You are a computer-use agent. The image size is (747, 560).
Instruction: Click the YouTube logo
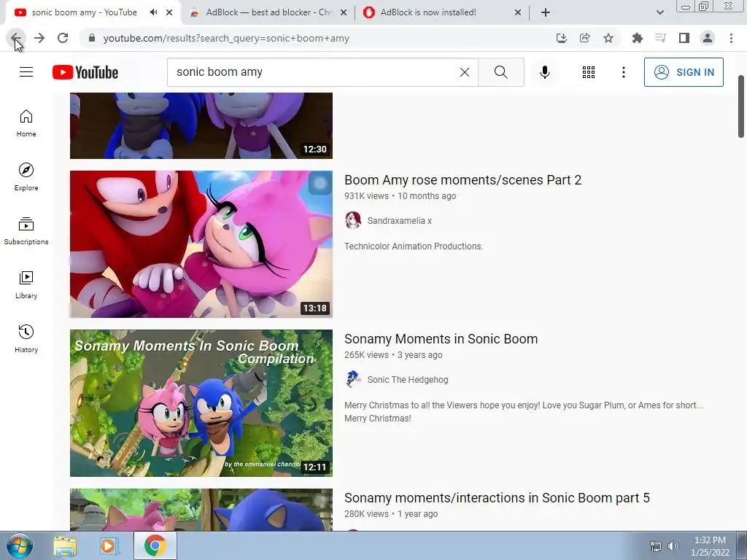click(x=85, y=72)
